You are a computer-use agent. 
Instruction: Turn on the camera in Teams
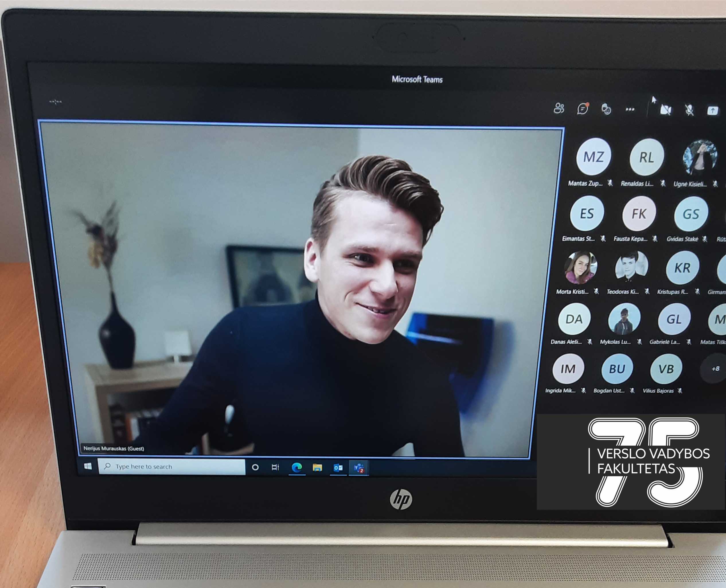(x=666, y=110)
